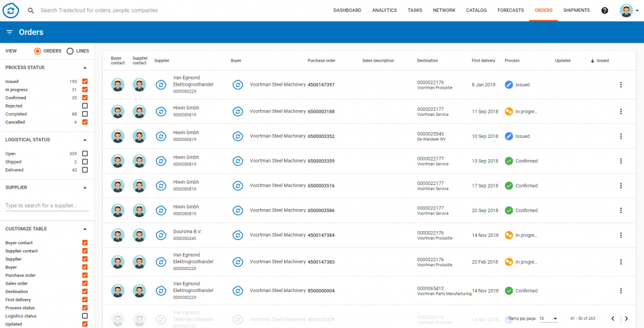
Task: Collapse the Process Status section
Action: pyautogui.click(x=85, y=67)
